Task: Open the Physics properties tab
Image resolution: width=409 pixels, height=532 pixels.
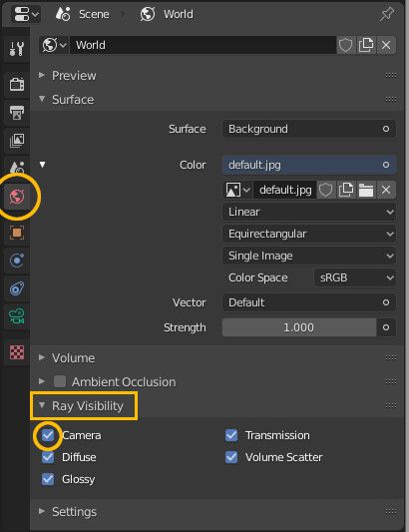Action: (x=16, y=261)
